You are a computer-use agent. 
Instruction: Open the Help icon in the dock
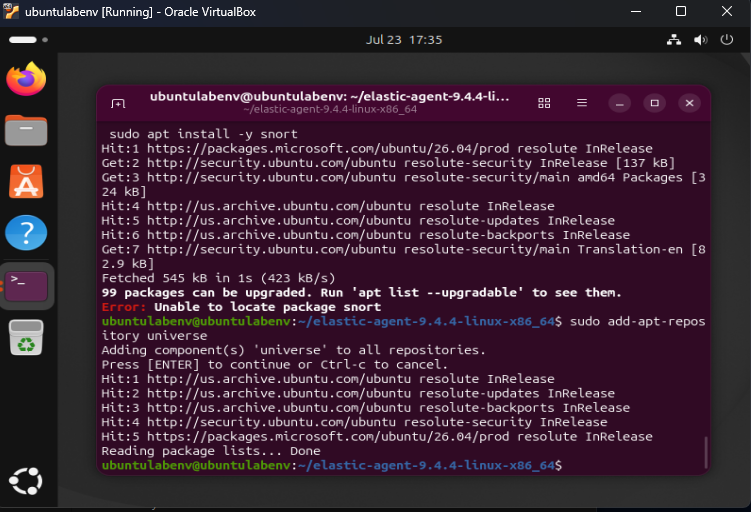click(x=26, y=233)
